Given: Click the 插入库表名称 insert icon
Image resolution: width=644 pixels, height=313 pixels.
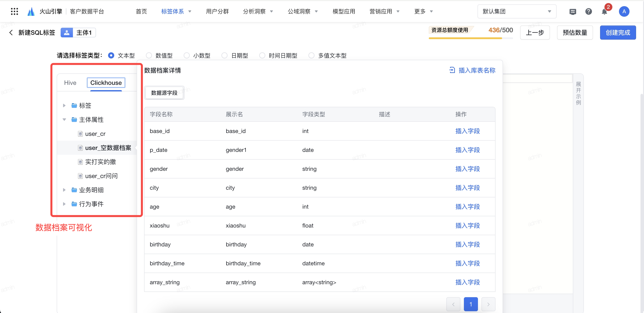Looking at the screenshot, I should [452, 70].
